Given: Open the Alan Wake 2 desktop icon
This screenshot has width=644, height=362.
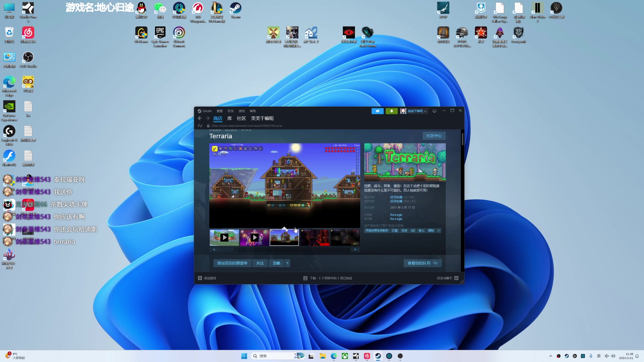Looking at the screenshot, I should (x=537, y=12).
